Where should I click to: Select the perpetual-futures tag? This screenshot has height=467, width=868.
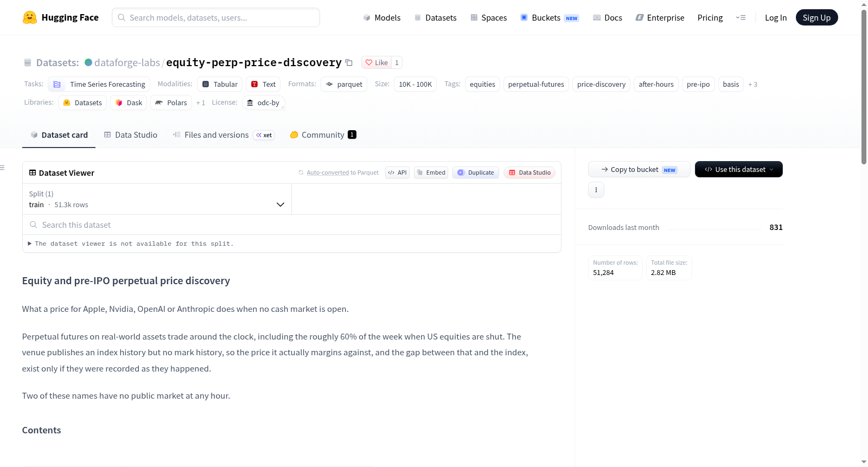536,84
